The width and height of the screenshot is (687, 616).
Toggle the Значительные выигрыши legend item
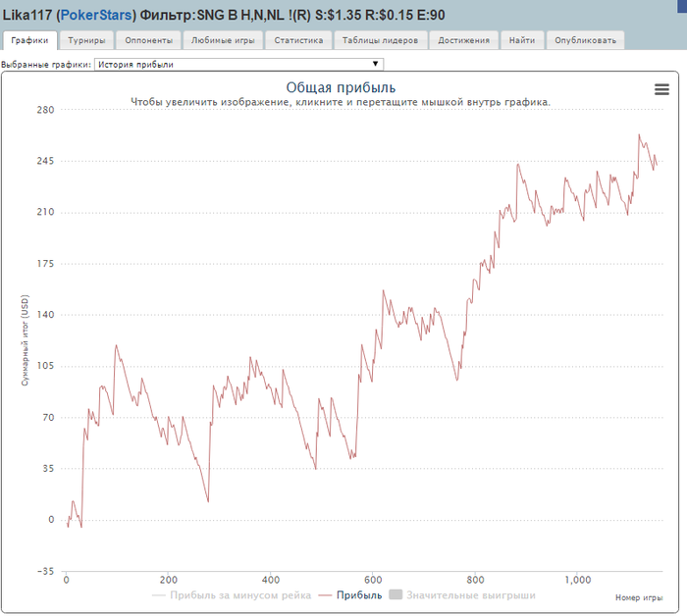tap(462, 595)
